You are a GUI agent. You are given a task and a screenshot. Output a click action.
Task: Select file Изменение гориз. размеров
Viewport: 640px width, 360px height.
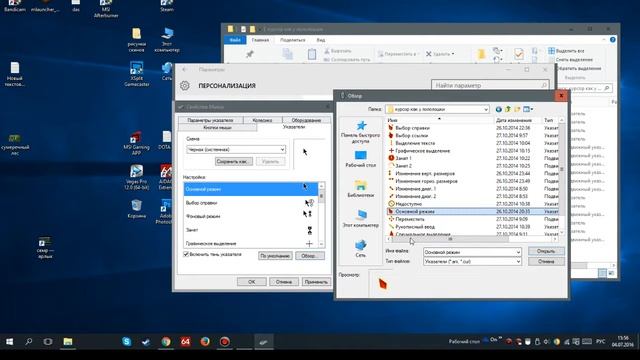point(426,181)
